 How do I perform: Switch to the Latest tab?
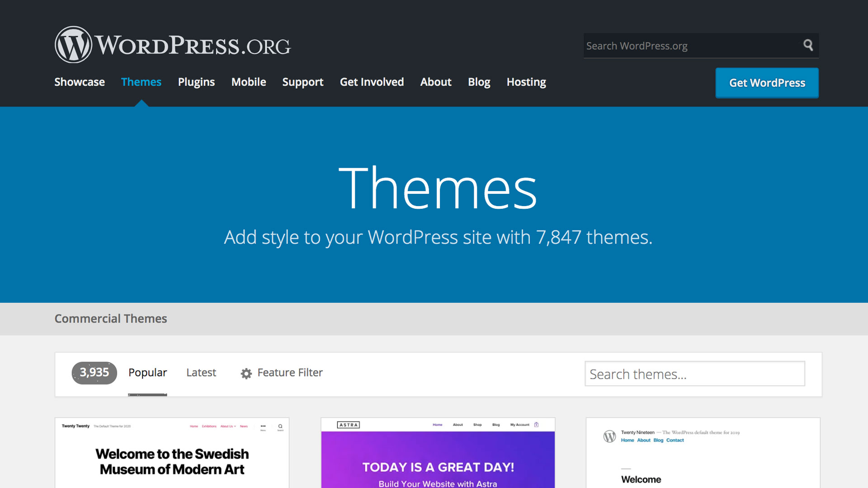[201, 372]
